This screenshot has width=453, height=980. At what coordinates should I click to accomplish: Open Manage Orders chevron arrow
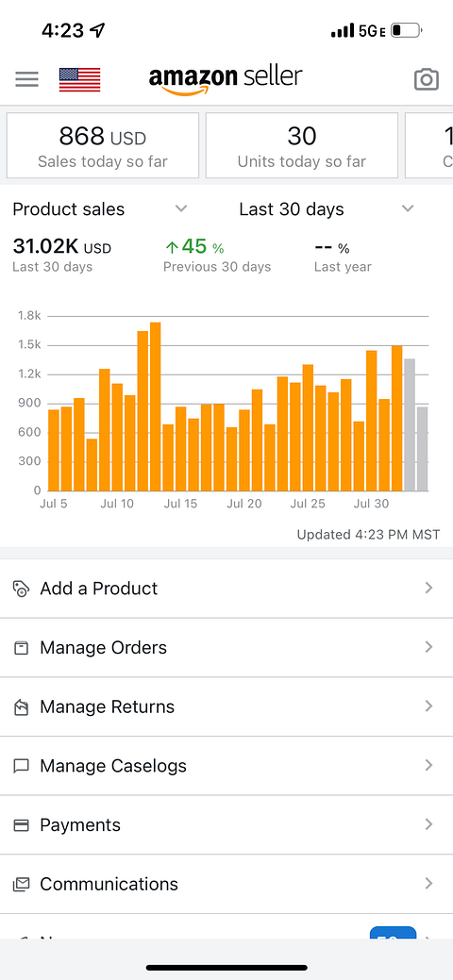428,647
